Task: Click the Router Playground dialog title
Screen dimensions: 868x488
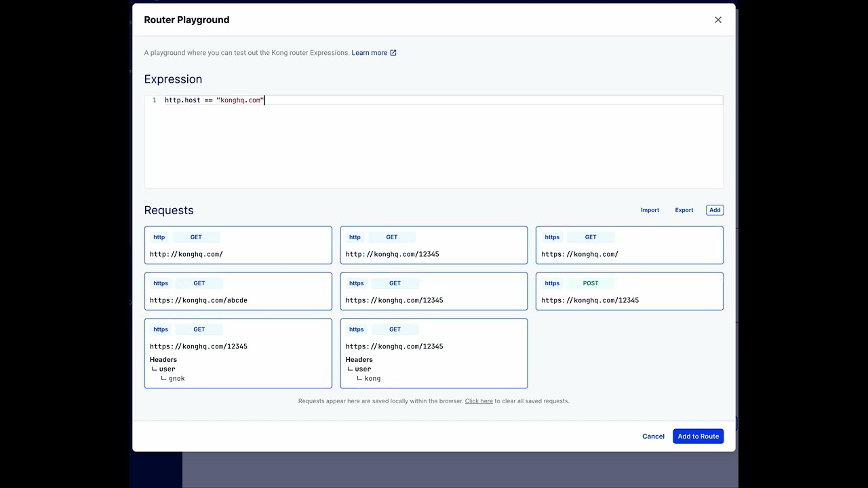Action: point(186,20)
